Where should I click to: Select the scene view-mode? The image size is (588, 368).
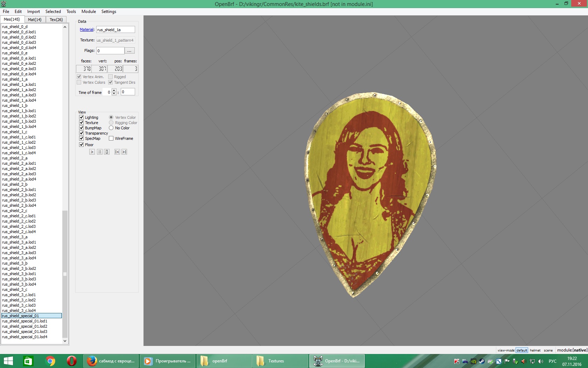(x=548, y=350)
